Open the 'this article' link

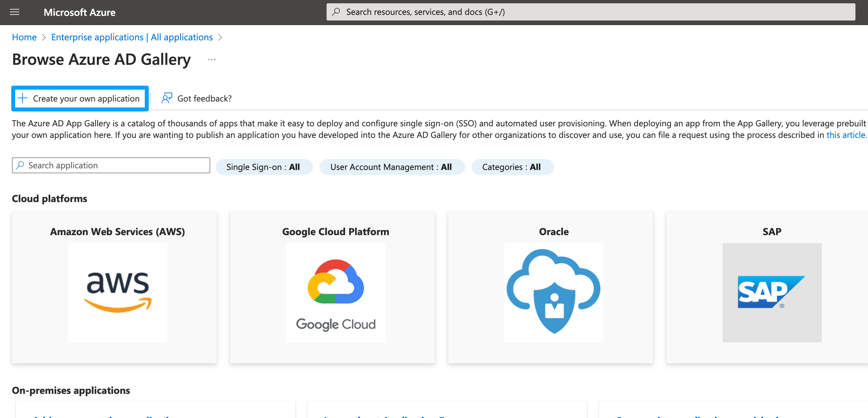pyautogui.click(x=846, y=135)
